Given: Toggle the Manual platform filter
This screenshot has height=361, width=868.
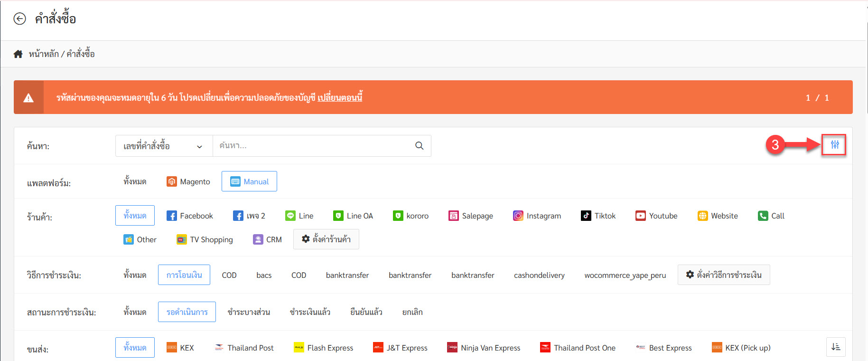Looking at the screenshot, I should pos(249,181).
